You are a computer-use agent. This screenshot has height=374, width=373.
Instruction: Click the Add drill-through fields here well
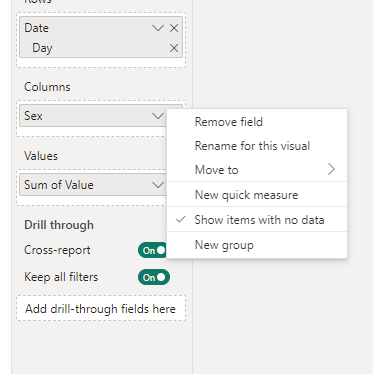point(101,308)
